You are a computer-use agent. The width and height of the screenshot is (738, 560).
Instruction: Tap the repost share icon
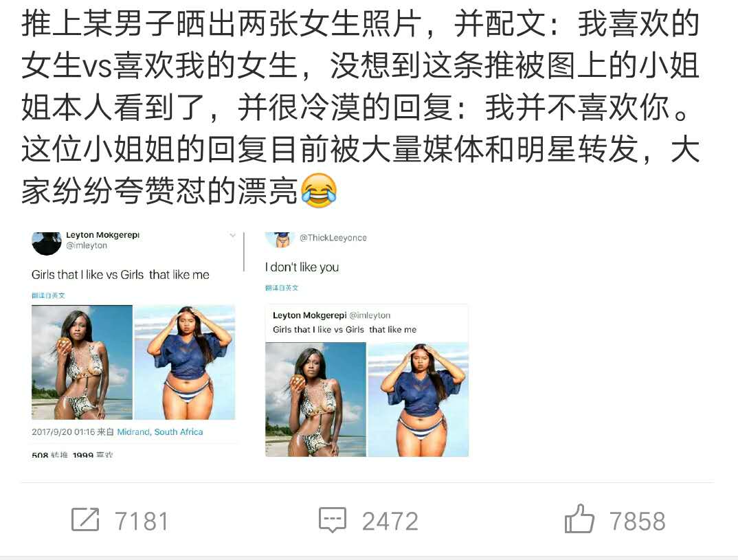pos(85,519)
